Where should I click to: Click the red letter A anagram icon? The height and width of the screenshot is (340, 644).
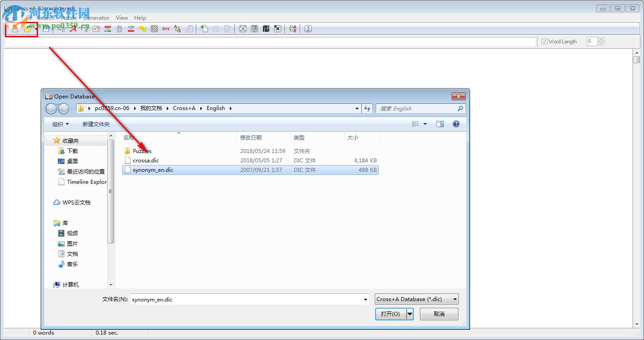(x=73, y=29)
